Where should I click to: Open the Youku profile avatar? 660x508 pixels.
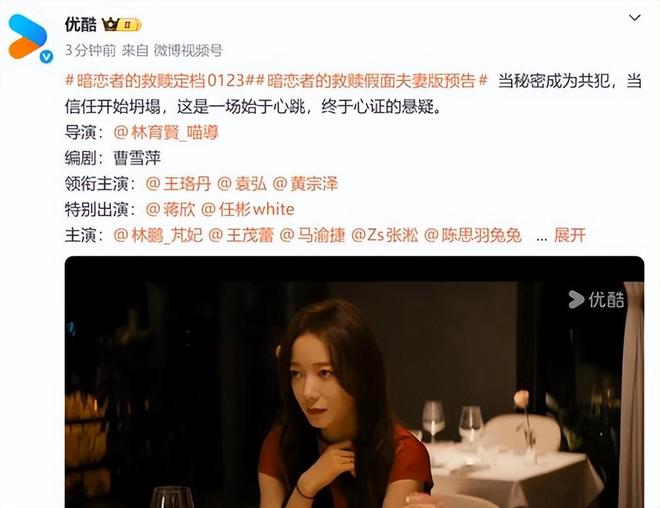(28, 37)
